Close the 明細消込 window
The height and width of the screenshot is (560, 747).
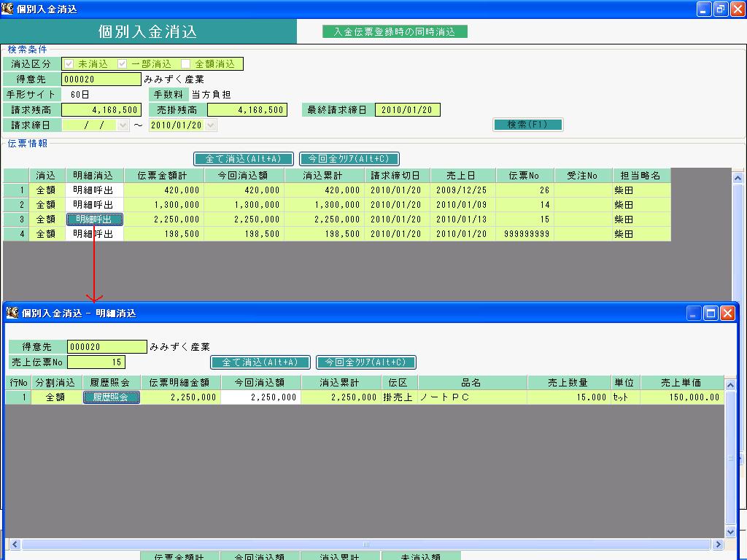[727, 313]
